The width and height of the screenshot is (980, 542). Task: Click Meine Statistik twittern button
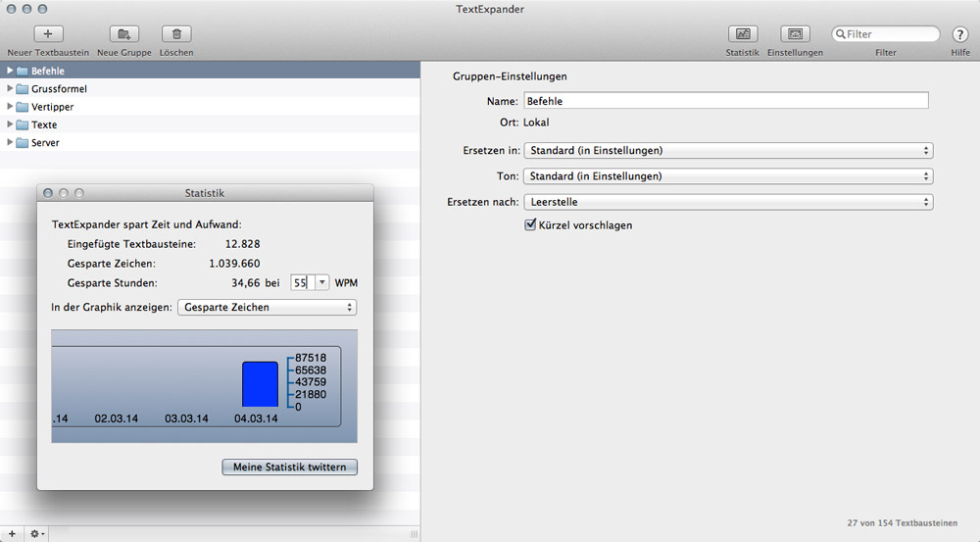289,467
